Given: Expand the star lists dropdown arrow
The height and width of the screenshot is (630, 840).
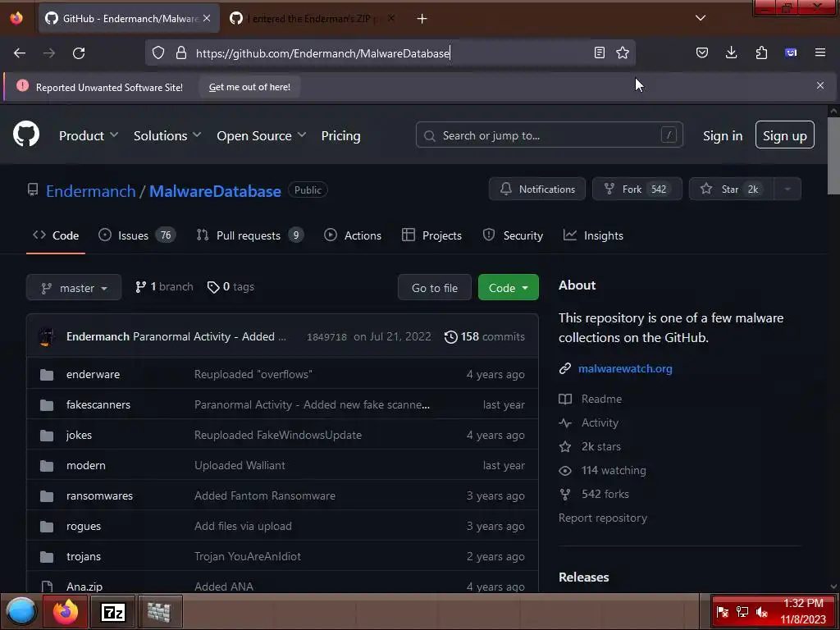Looking at the screenshot, I should 787,189.
